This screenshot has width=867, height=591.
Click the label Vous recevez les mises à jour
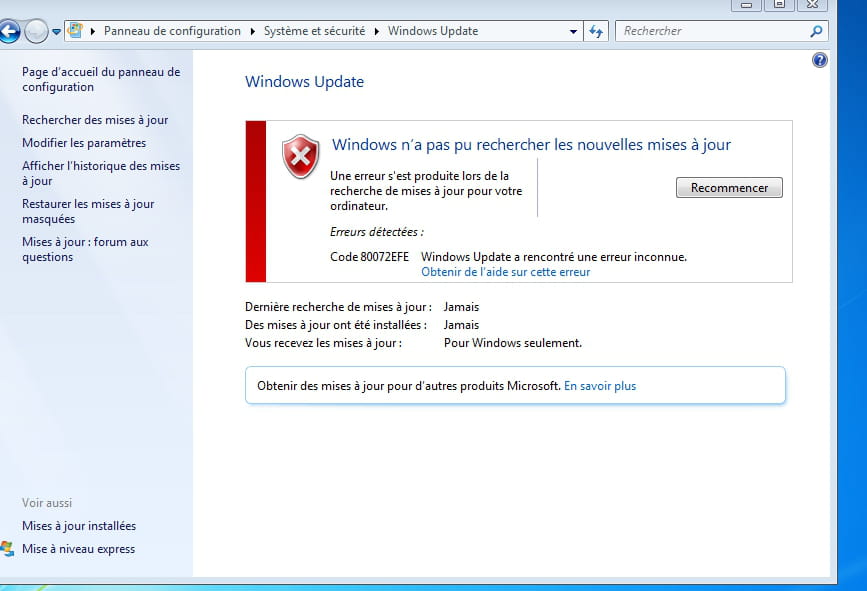[323, 343]
